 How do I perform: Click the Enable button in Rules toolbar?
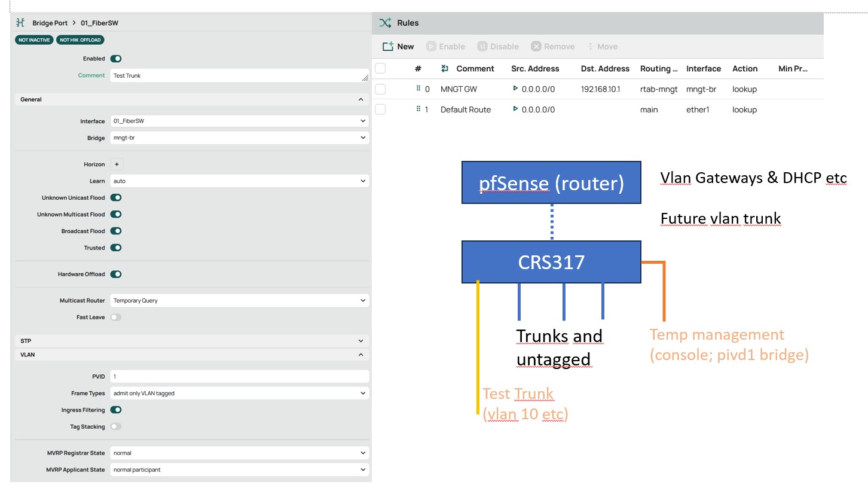coord(446,46)
